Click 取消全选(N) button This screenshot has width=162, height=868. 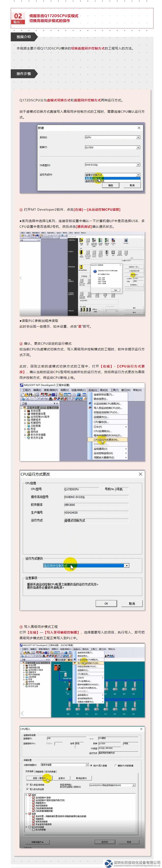click(81, 778)
